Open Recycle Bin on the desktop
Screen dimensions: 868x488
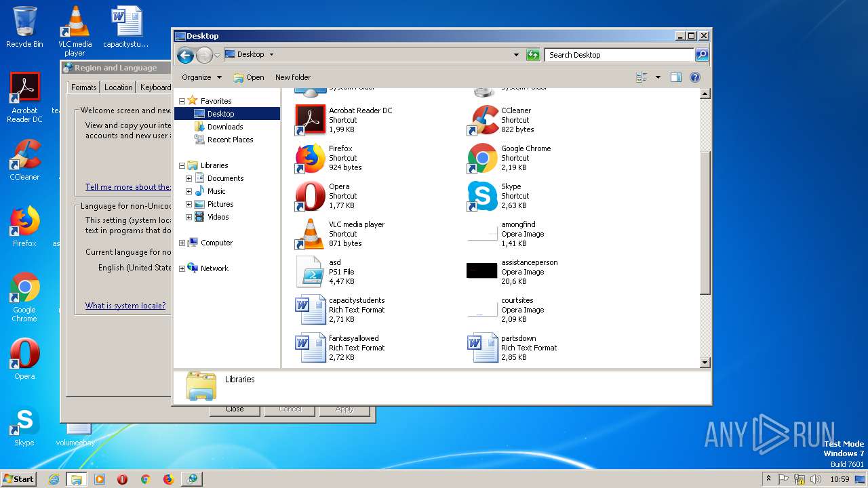[24, 27]
